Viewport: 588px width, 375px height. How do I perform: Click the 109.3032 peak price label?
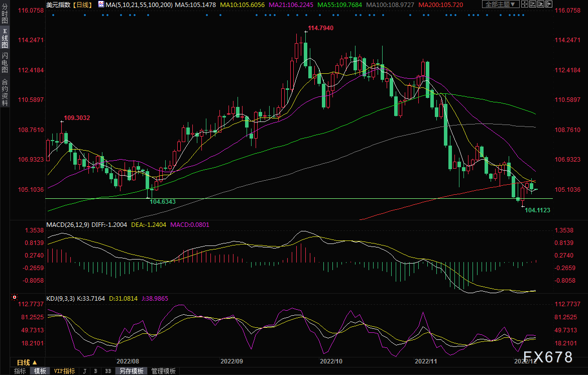pyautogui.click(x=77, y=118)
